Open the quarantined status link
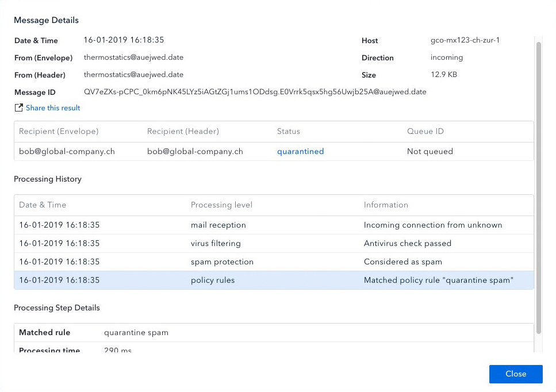 point(300,151)
